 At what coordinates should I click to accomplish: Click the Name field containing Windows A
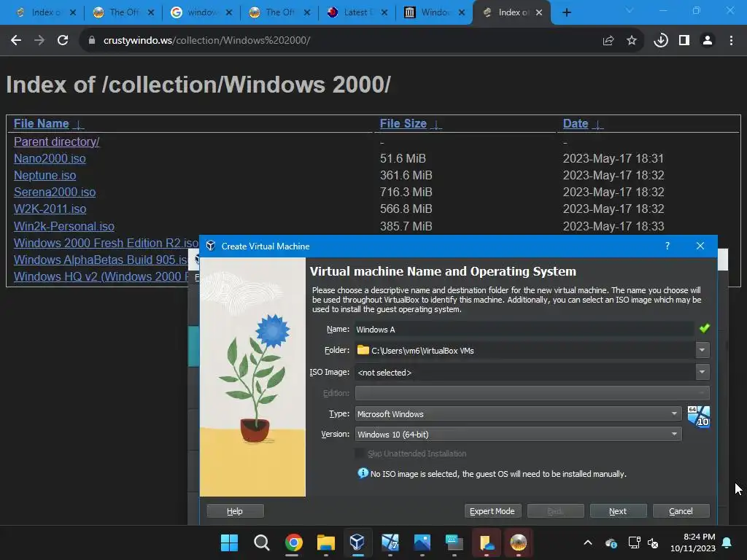tap(524, 329)
